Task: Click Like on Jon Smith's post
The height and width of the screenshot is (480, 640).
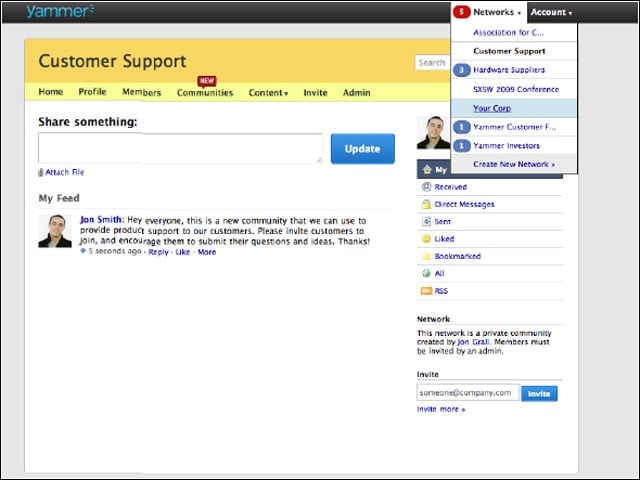Action: (182, 252)
